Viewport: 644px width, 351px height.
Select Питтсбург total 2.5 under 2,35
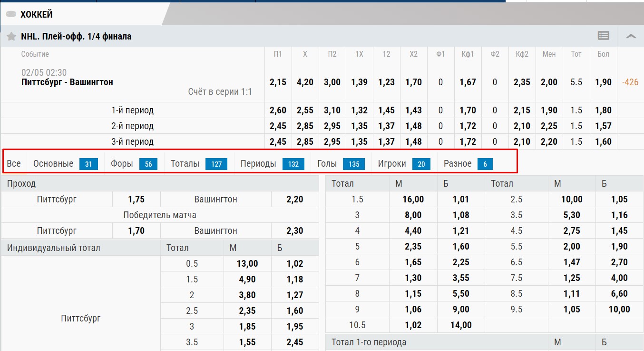pyautogui.click(x=247, y=311)
